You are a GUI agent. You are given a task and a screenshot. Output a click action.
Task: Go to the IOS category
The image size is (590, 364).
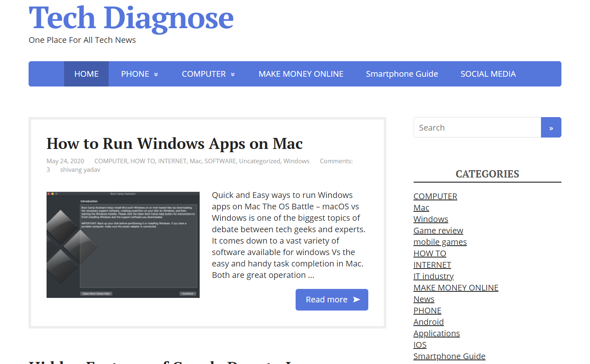[420, 345]
